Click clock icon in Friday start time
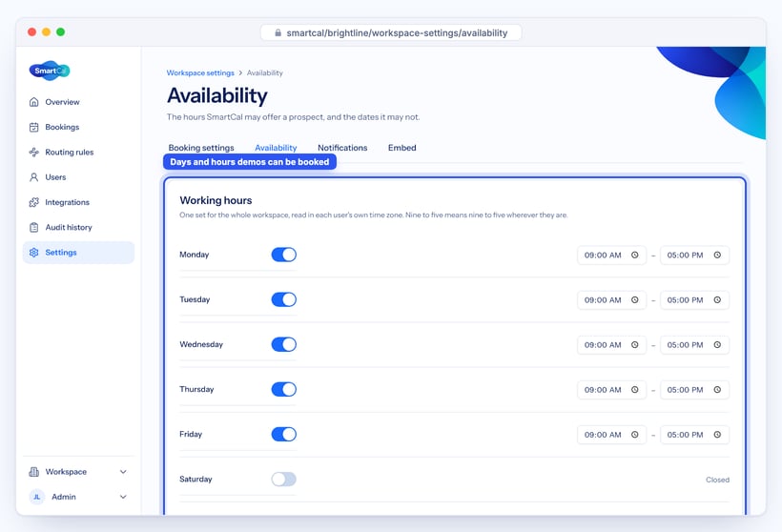The width and height of the screenshot is (782, 532). [635, 434]
